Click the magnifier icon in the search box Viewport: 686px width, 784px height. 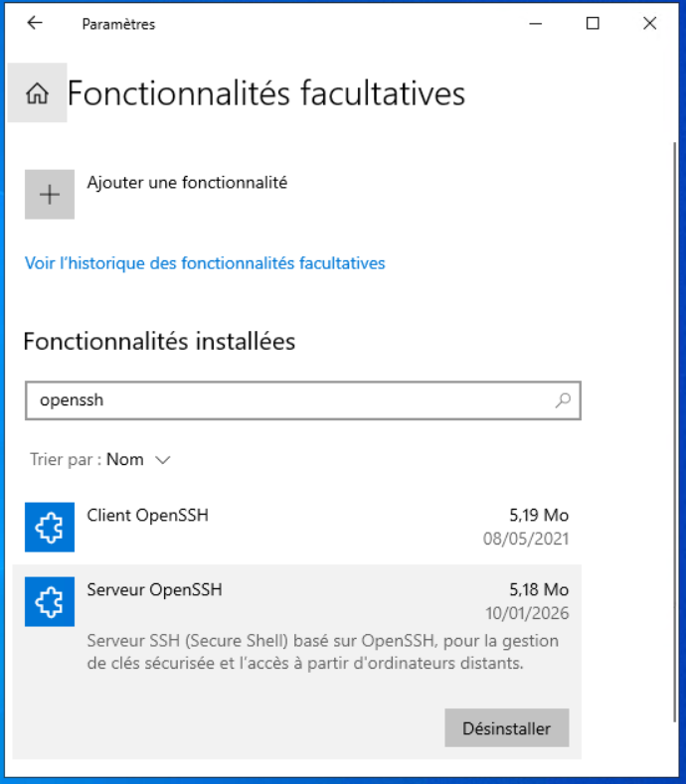tap(563, 400)
